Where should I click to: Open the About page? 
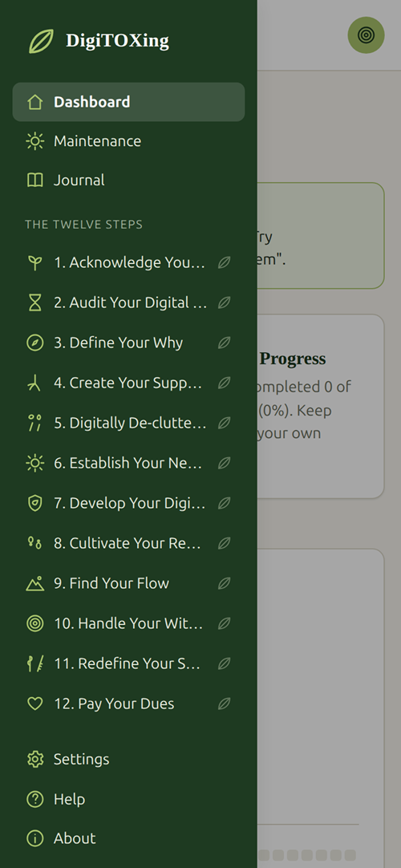(x=128, y=838)
